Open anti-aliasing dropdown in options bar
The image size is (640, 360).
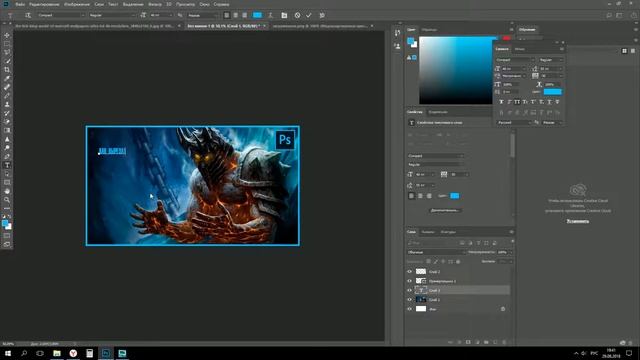pos(202,15)
